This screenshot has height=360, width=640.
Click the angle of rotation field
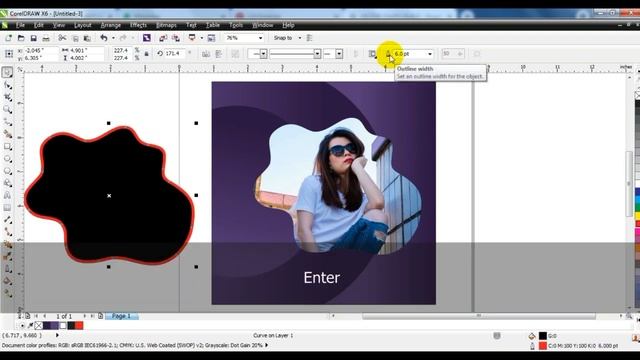point(176,53)
